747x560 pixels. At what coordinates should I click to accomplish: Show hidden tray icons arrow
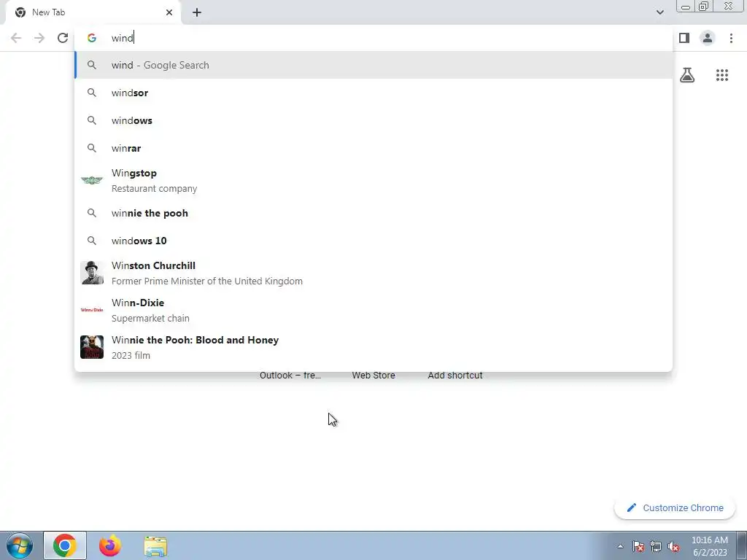(x=620, y=546)
